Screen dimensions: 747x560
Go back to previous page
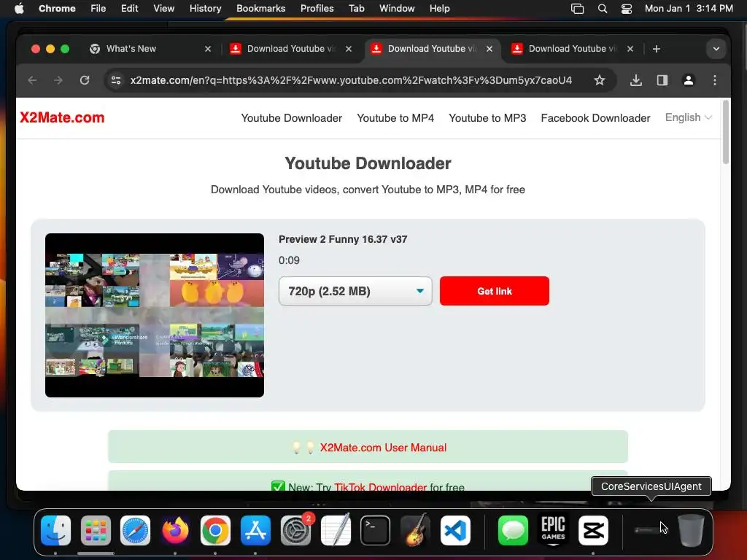(32, 80)
